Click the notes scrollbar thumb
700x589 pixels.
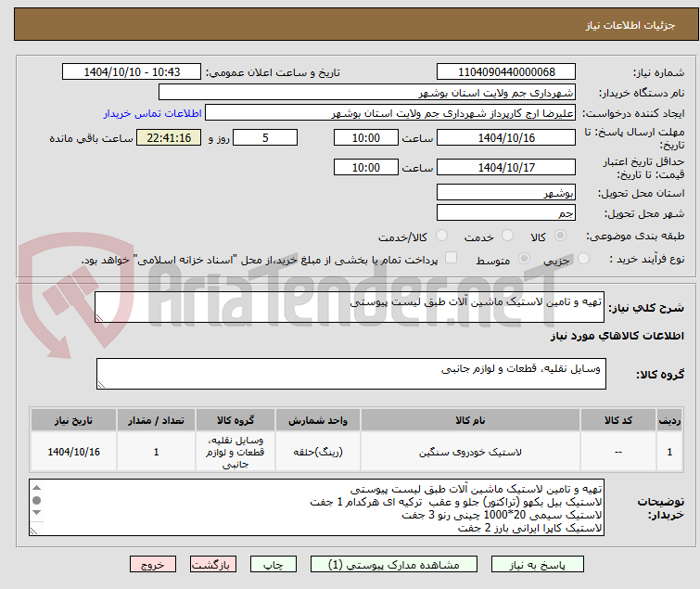(37, 500)
